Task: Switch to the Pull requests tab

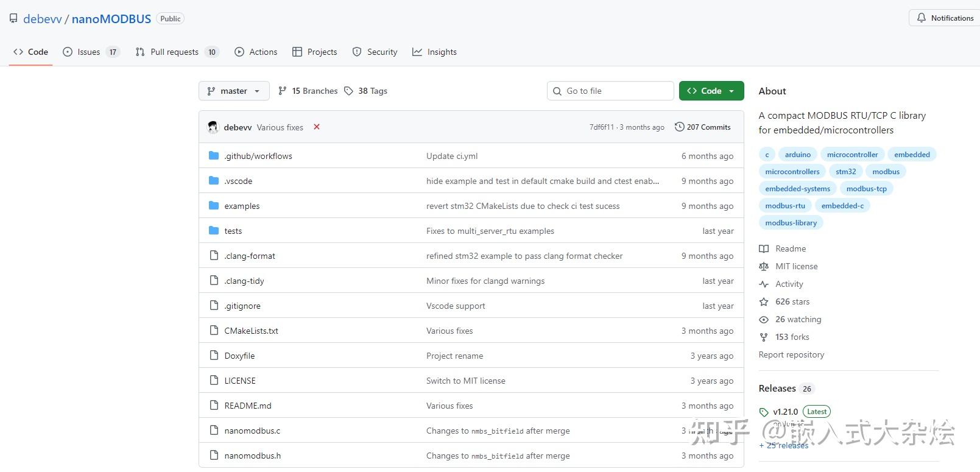Action: [x=174, y=52]
